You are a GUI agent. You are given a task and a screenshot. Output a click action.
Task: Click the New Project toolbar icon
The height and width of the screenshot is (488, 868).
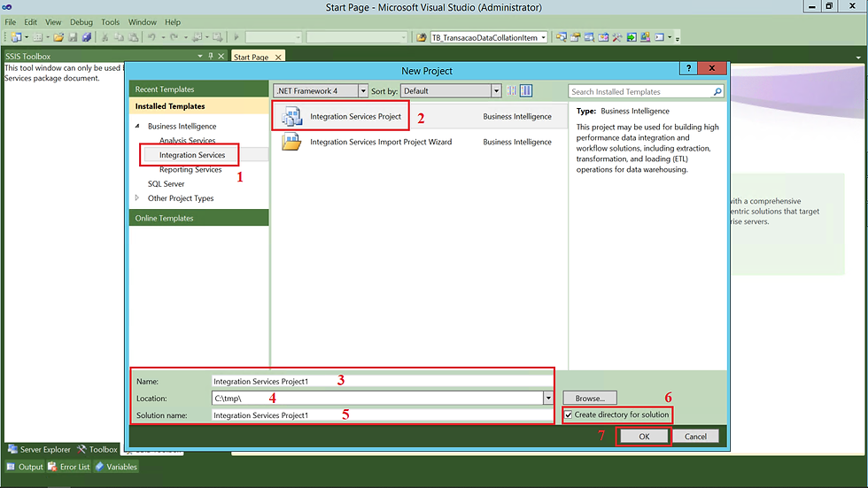point(16,37)
